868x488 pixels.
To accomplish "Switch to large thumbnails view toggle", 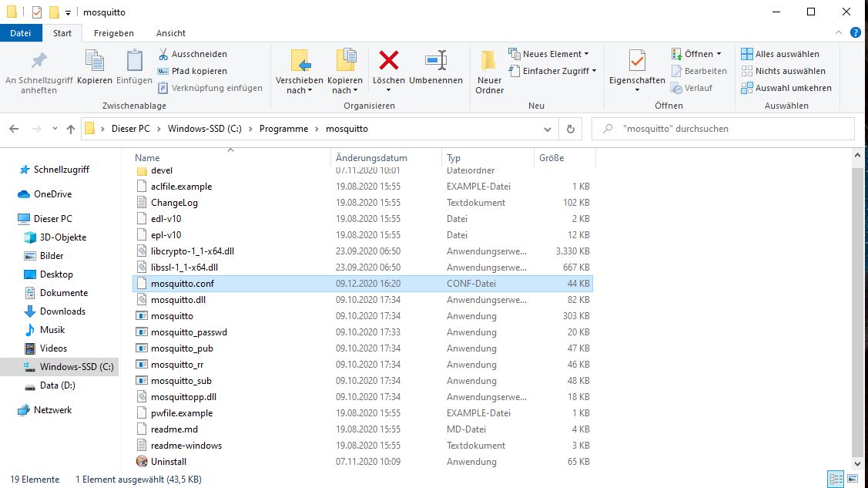I will [851, 480].
